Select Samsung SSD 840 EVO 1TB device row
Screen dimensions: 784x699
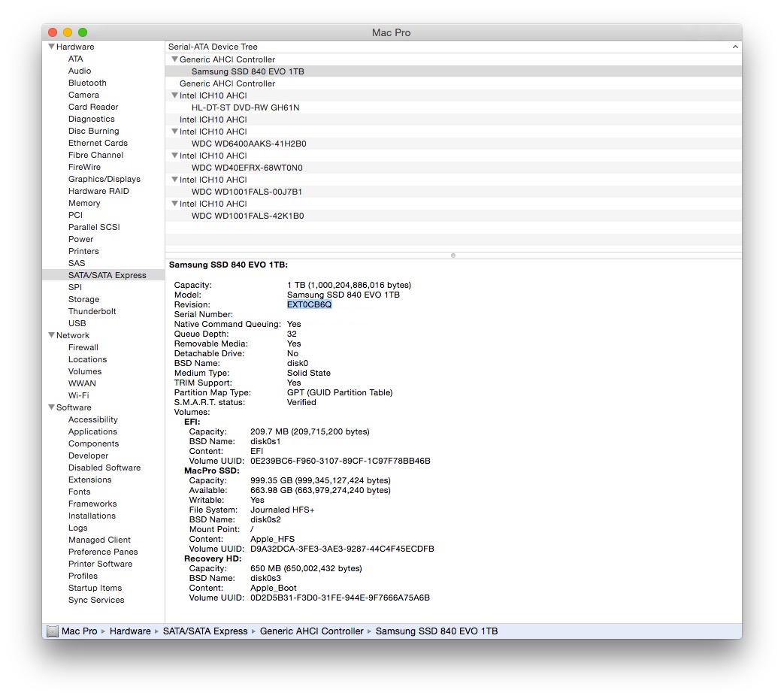click(453, 71)
